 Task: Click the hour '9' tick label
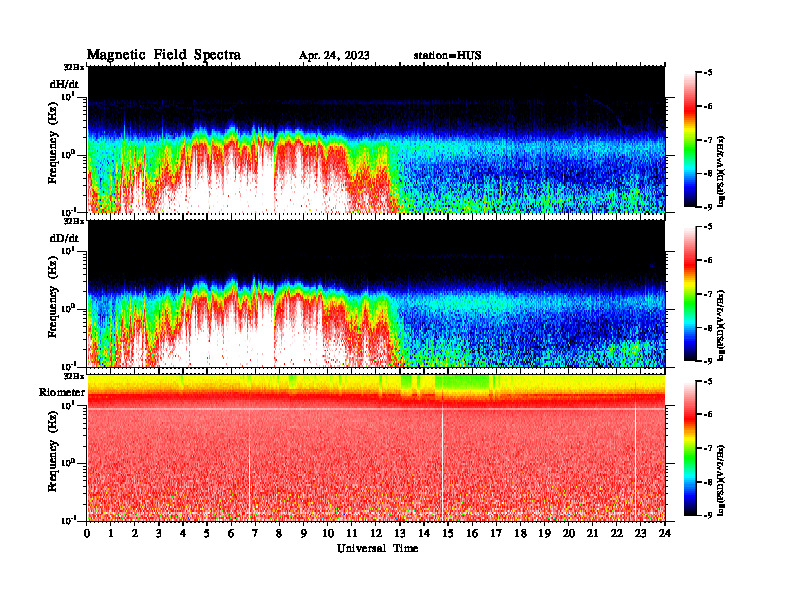click(x=304, y=533)
